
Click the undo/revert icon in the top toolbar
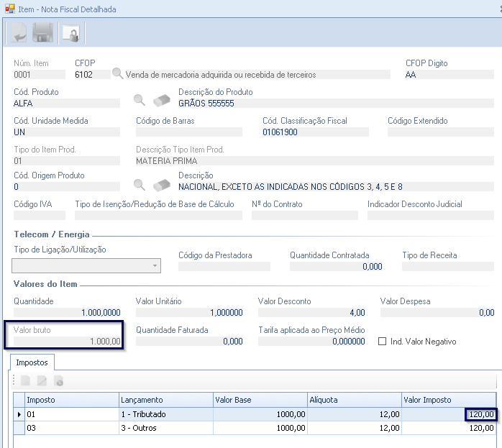[17, 32]
